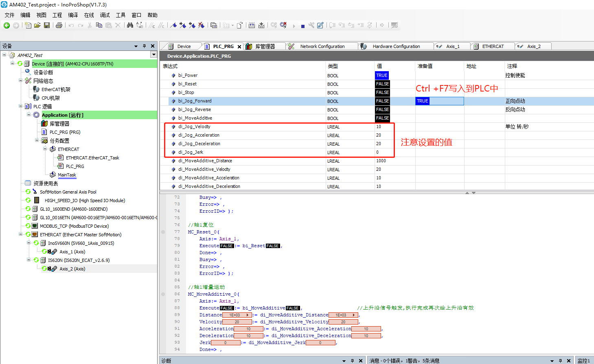The height and width of the screenshot is (364, 594).
Task: Click the InoProShop application icon in title bar
Action: (4, 4)
